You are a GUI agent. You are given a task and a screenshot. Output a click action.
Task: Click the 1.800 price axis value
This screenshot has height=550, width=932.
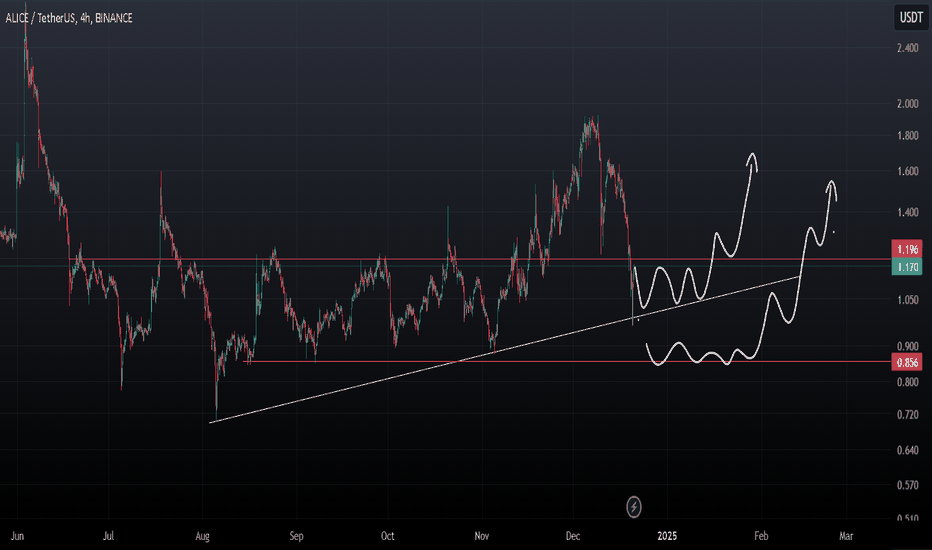pyautogui.click(x=908, y=136)
